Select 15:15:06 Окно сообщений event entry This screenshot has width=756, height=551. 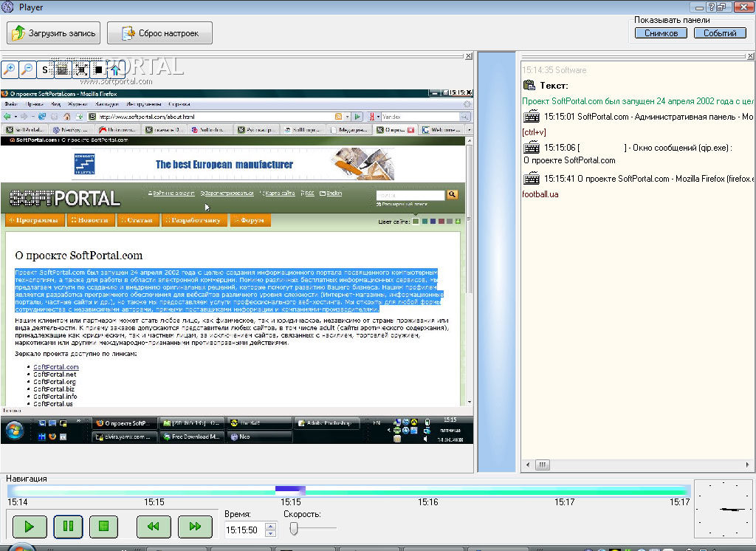(638, 148)
